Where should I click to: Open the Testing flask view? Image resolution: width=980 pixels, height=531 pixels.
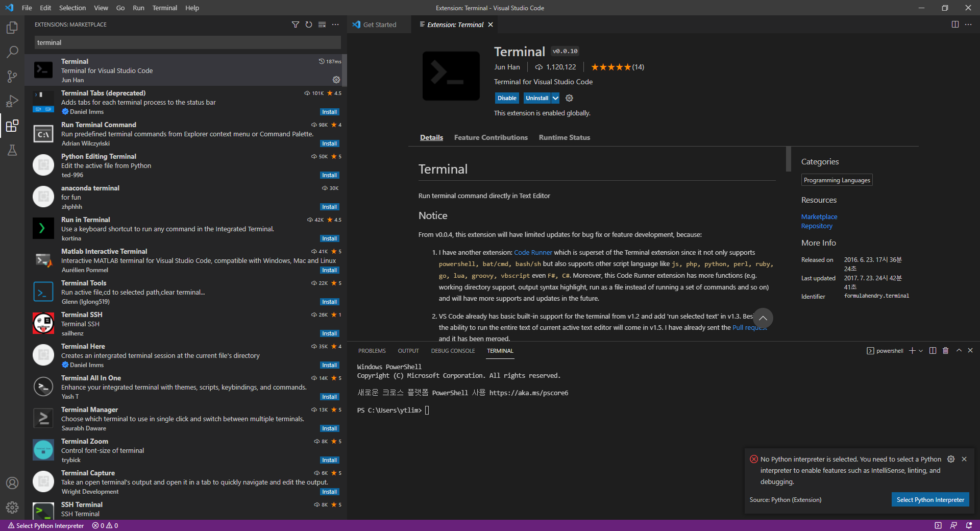point(12,150)
